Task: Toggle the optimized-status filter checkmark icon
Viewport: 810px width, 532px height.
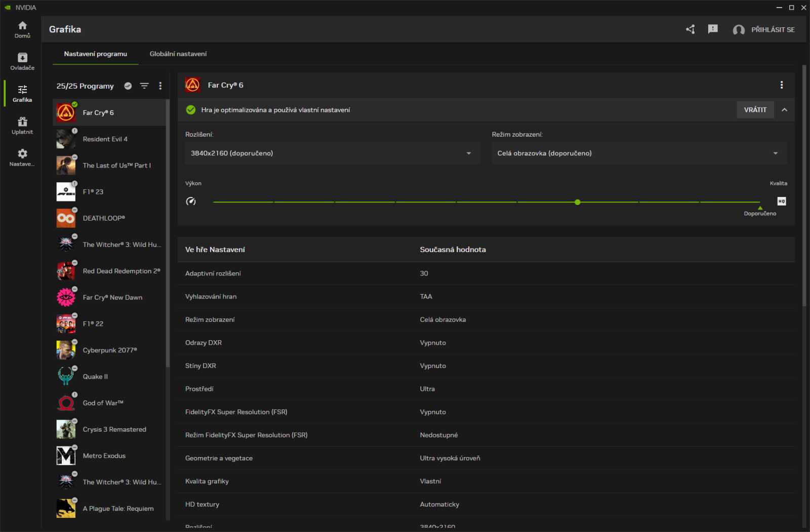Action: (128, 86)
